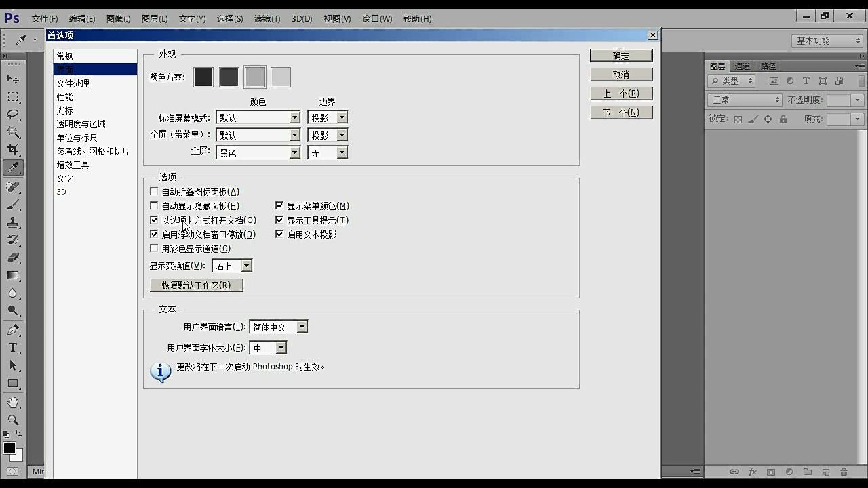The image size is (868, 488).
Task: Select the Pen tool
Action: [x=13, y=330]
